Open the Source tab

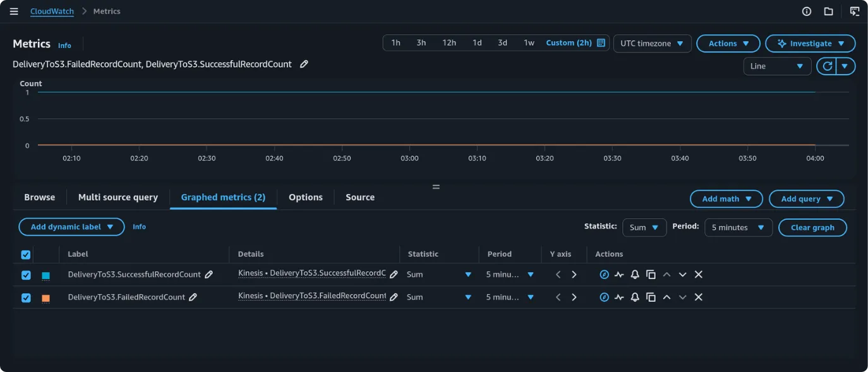[x=360, y=197]
